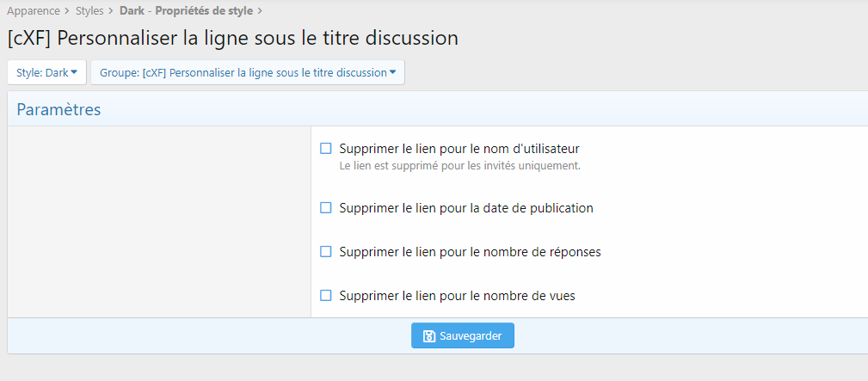Viewport: 868px width, 381px height.
Task: Check the nombre de réponses checkbox
Action: click(x=326, y=252)
